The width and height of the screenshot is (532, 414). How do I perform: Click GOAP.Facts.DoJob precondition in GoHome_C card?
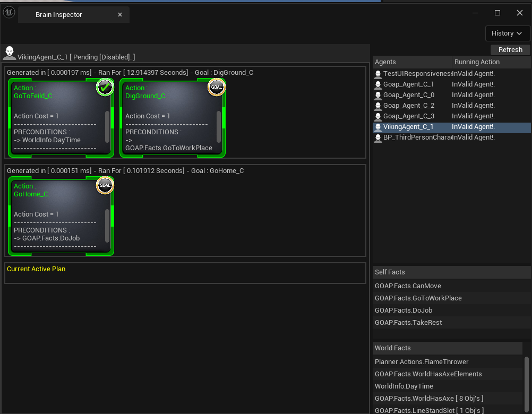coord(47,238)
